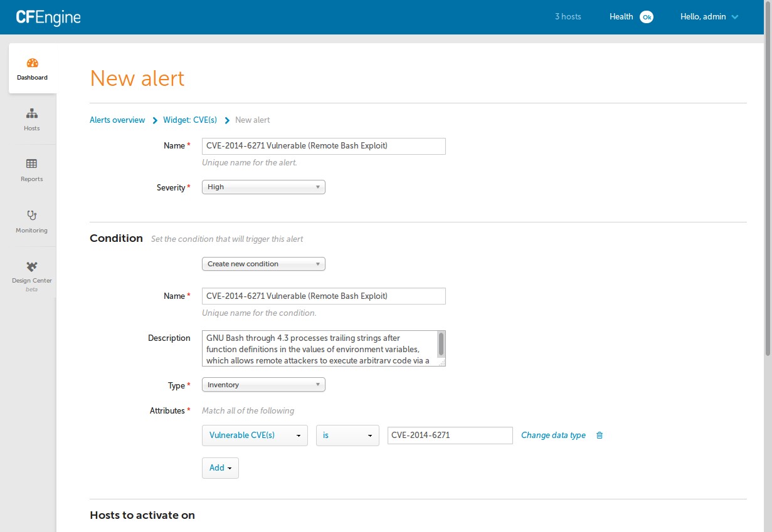Check the Health OK status indicator
Screen dimensions: 772x532
pos(631,16)
